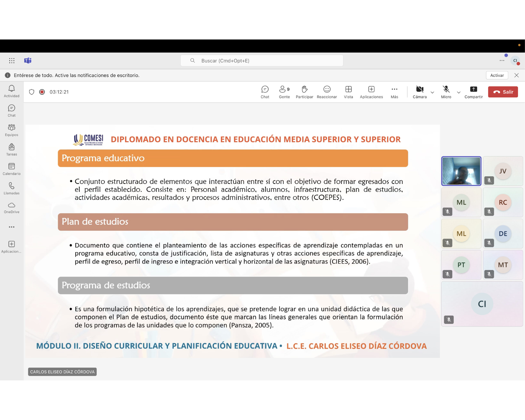Viewport: 525px width, 420px height.
Task: Show the Gente participants list
Action: coord(284,92)
